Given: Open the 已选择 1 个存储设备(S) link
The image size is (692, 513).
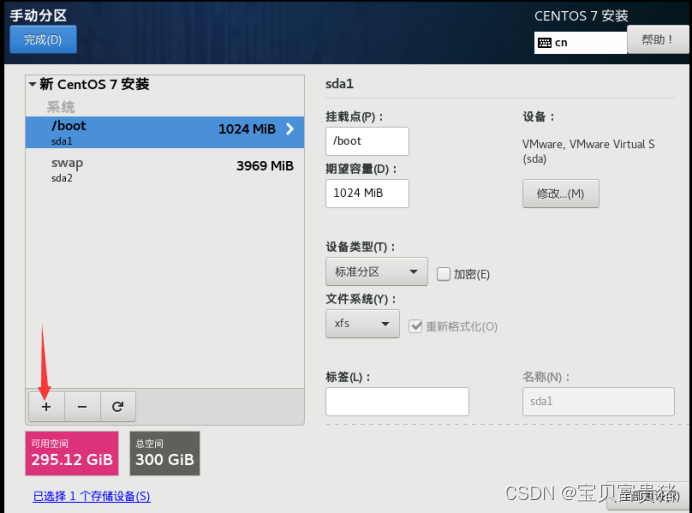Looking at the screenshot, I should click(91, 496).
